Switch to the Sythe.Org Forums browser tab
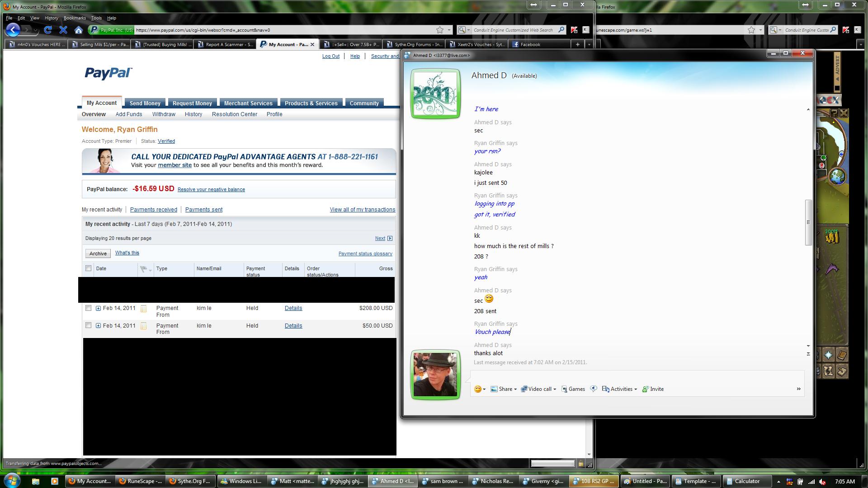Viewport: 868px width, 488px height. (x=414, y=44)
